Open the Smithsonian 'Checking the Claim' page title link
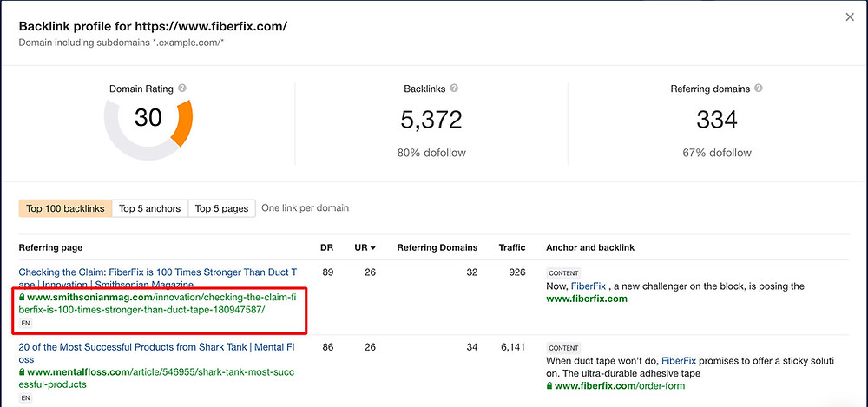The width and height of the screenshot is (868, 407). 158,278
